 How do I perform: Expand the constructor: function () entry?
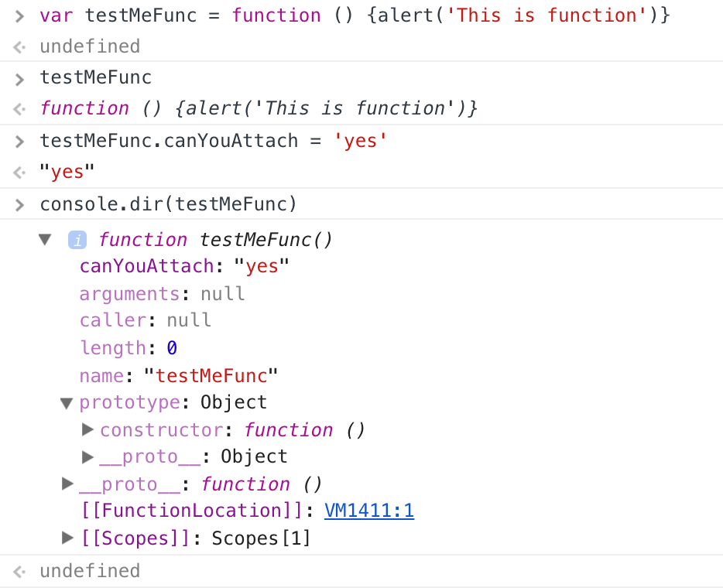pos(87,429)
